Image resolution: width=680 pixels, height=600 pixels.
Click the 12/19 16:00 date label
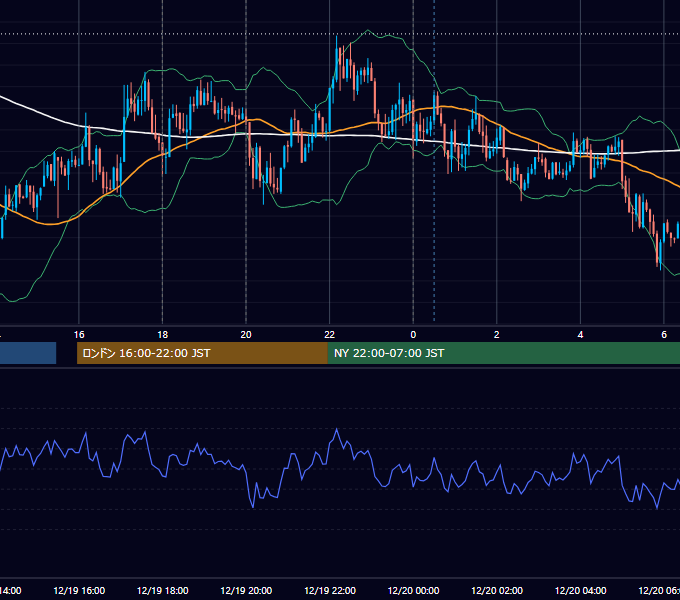79,590
